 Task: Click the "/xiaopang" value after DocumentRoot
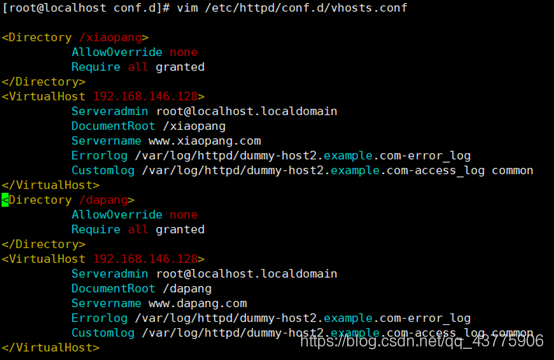tap(194, 126)
